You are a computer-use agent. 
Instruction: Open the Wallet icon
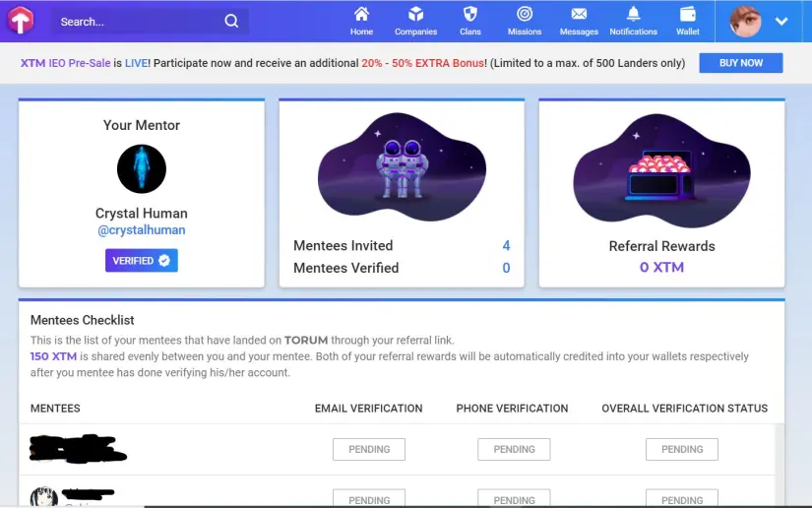click(x=688, y=14)
